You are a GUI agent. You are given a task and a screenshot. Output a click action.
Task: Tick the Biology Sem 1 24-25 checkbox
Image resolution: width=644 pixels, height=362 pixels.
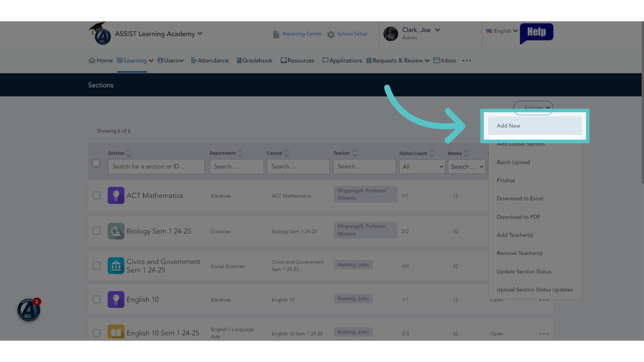click(97, 231)
